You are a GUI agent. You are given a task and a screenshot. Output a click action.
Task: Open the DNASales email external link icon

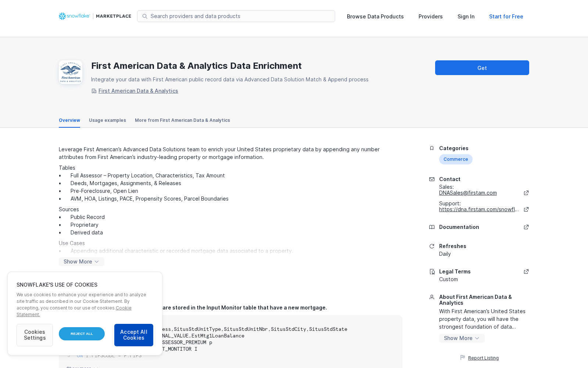pos(526,193)
